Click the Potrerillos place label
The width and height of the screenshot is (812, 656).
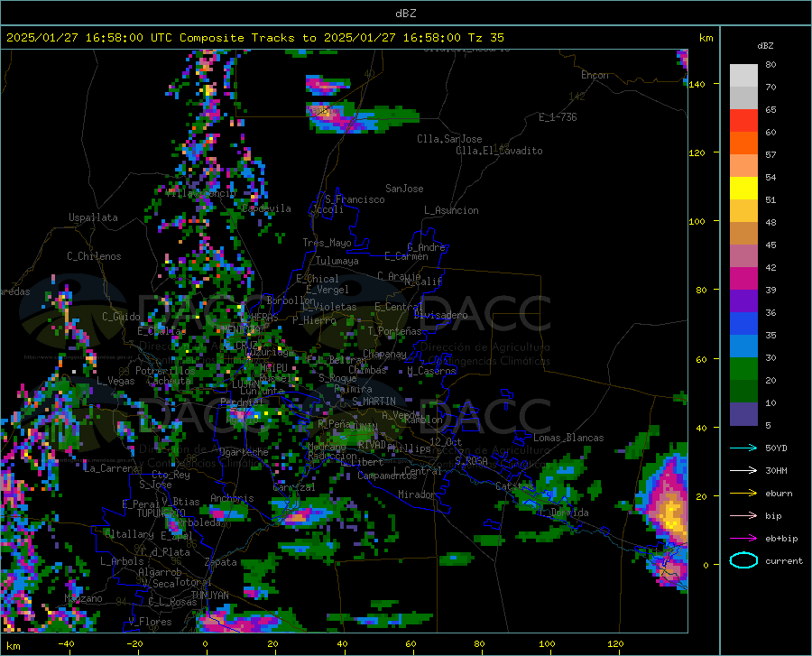[165, 371]
